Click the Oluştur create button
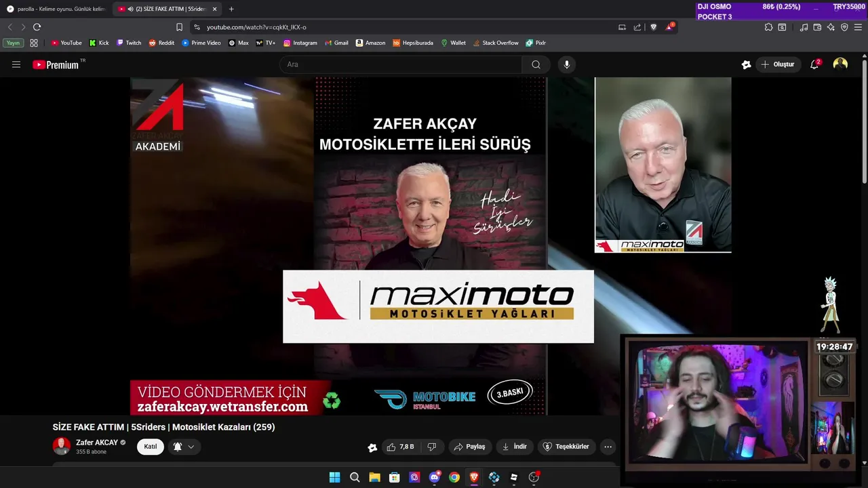 [x=778, y=64]
